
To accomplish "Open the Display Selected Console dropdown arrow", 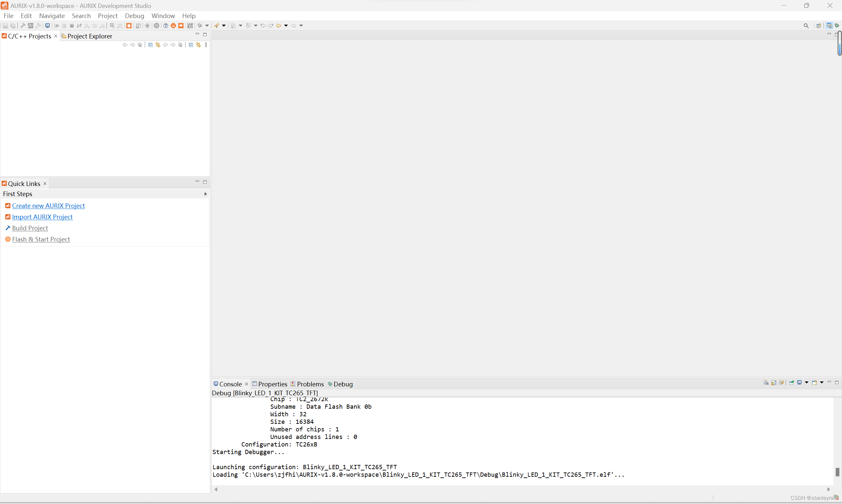I will [807, 382].
